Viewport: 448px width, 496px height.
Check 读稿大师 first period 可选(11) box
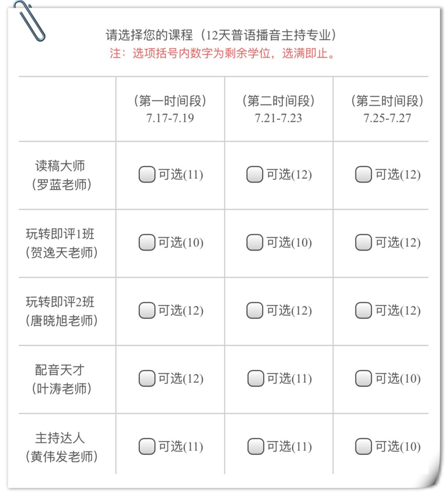pos(147,174)
